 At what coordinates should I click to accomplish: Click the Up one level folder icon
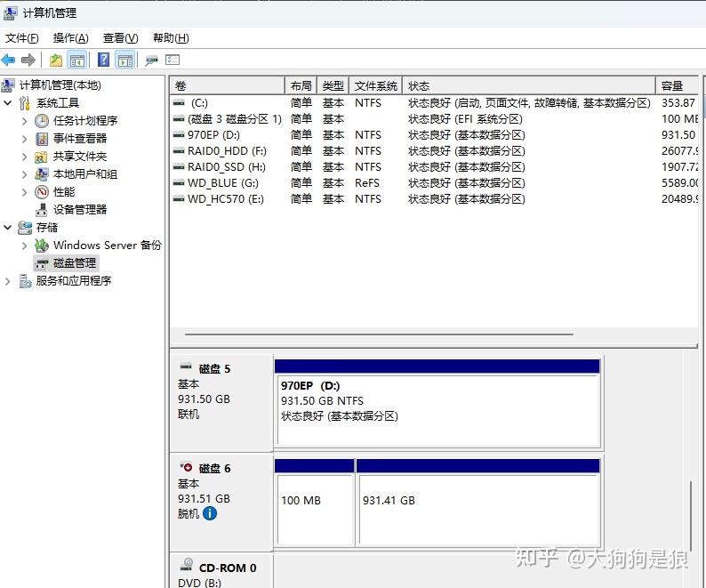56,60
